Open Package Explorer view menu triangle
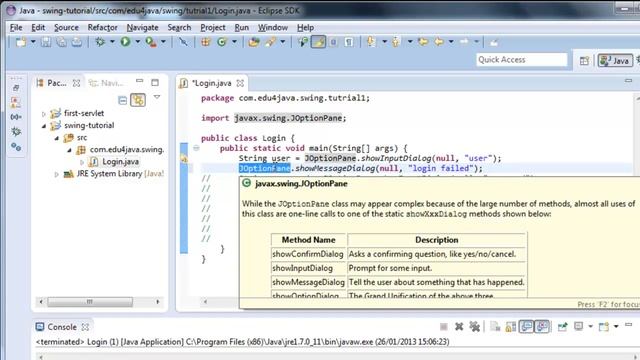The height and width of the screenshot is (360, 640). 157,97
